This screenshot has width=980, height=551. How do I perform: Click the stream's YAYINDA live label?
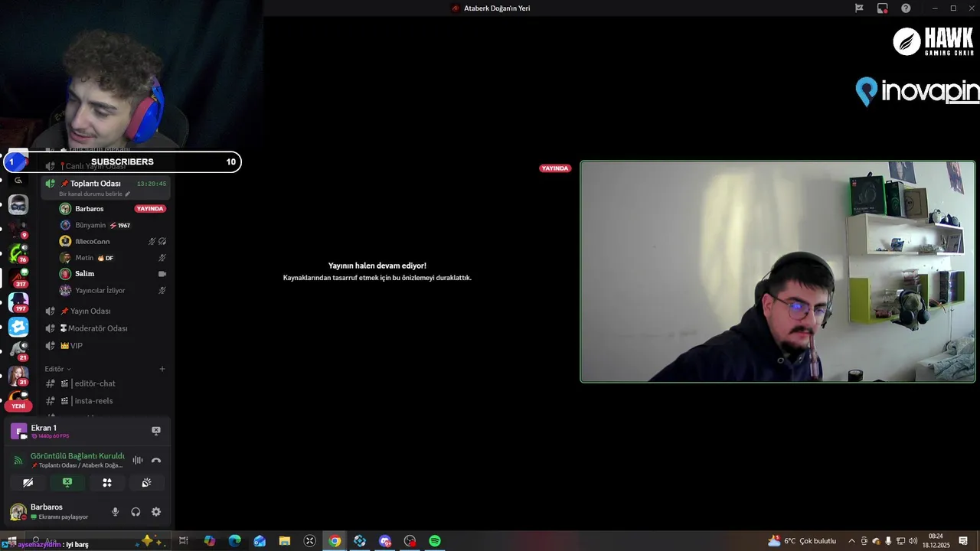555,168
